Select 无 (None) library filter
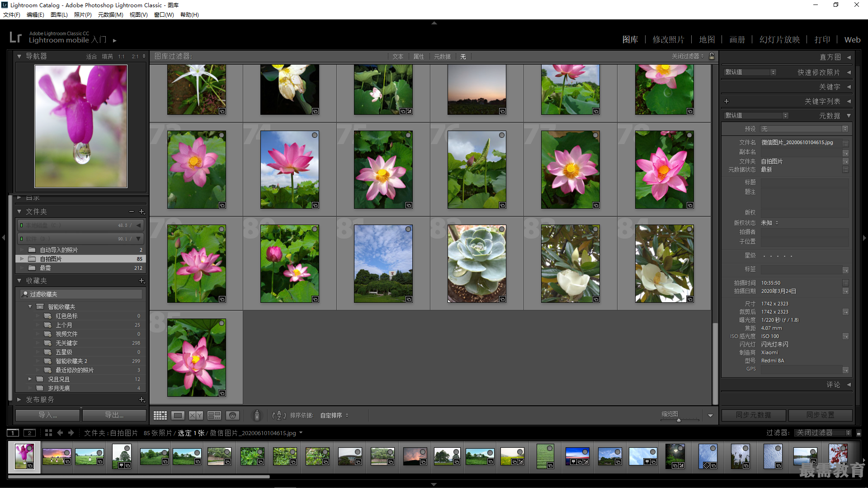868x488 pixels. click(463, 56)
